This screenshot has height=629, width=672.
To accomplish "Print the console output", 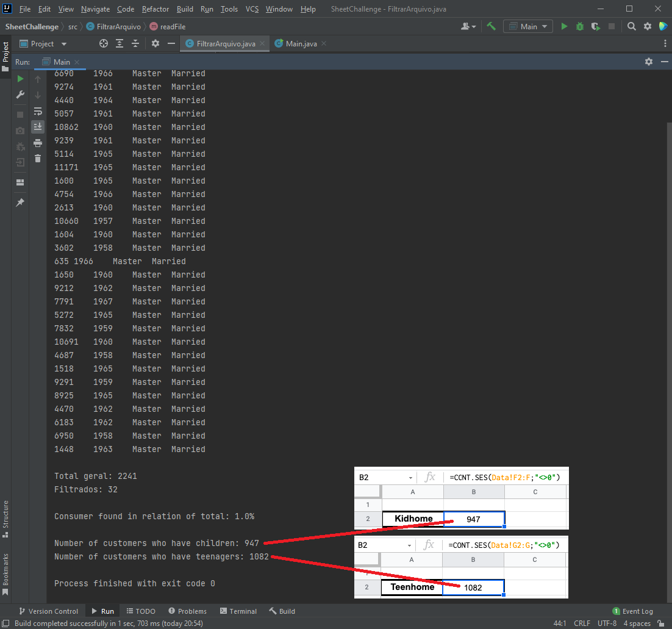I will [37, 142].
